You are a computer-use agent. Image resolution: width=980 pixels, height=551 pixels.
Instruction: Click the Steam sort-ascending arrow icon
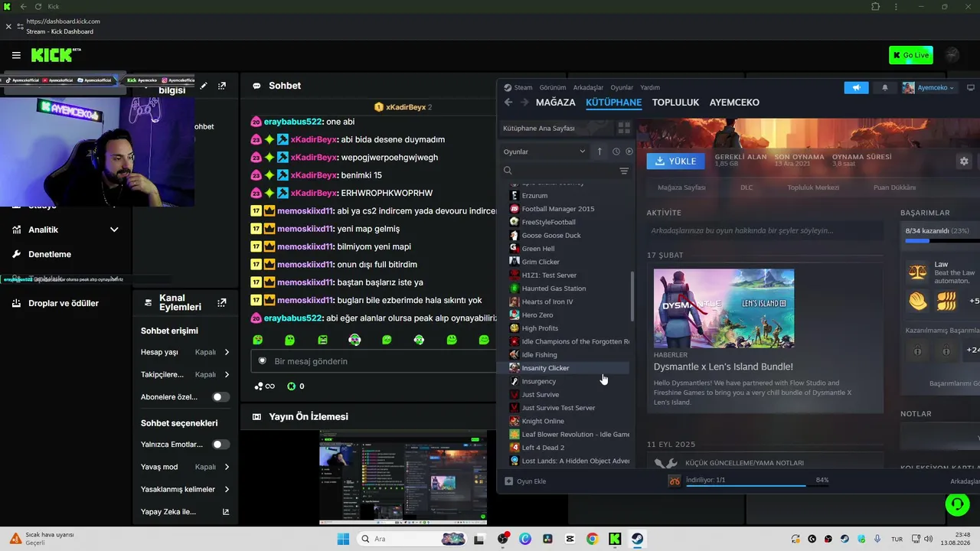[x=599, y=152]
